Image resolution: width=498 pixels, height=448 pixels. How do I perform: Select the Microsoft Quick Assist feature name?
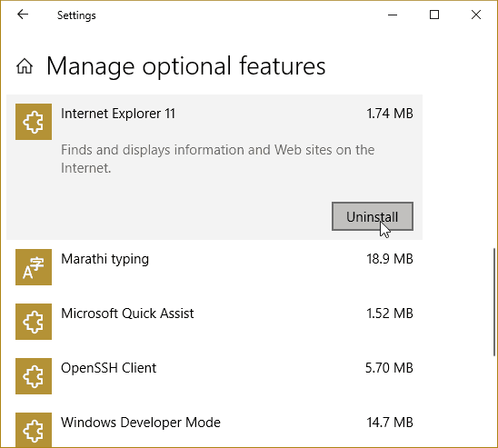click(127, 314)
